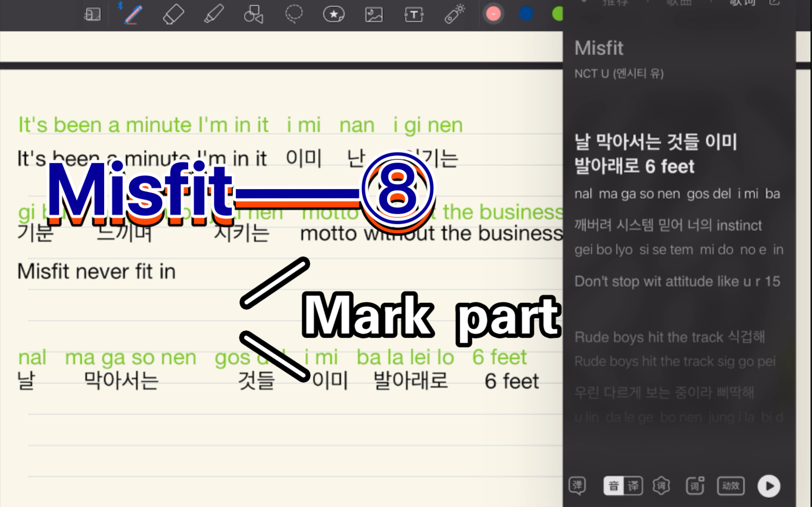
Task: Select the Eraser tool
Action: [173, 15]
